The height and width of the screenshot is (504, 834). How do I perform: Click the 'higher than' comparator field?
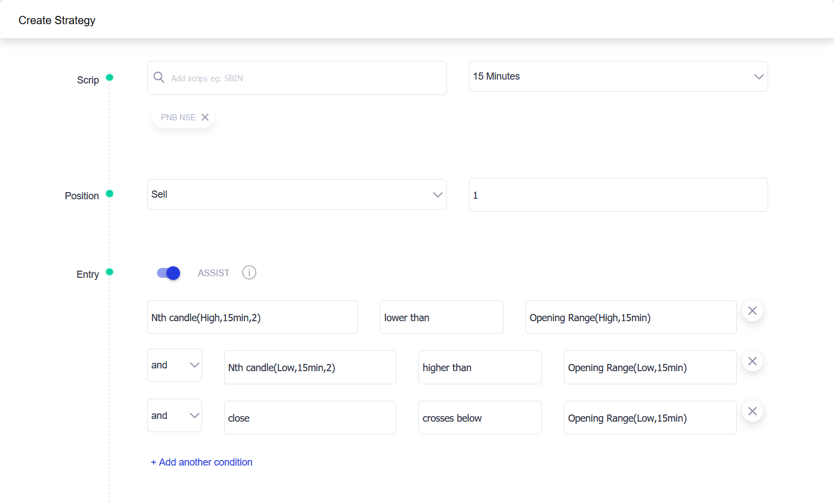(479, 367)
